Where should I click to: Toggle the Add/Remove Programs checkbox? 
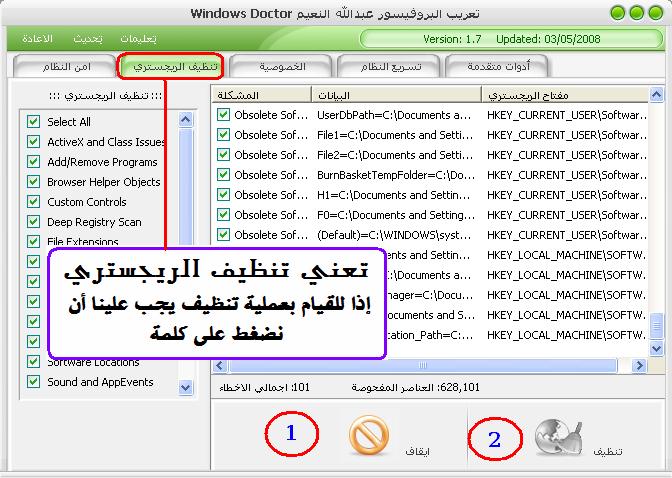(x=33, y=162)
